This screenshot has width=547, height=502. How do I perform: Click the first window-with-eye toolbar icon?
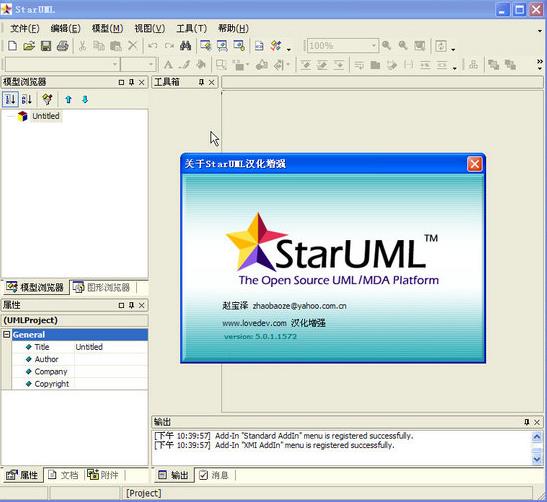(x=205, y=46)
